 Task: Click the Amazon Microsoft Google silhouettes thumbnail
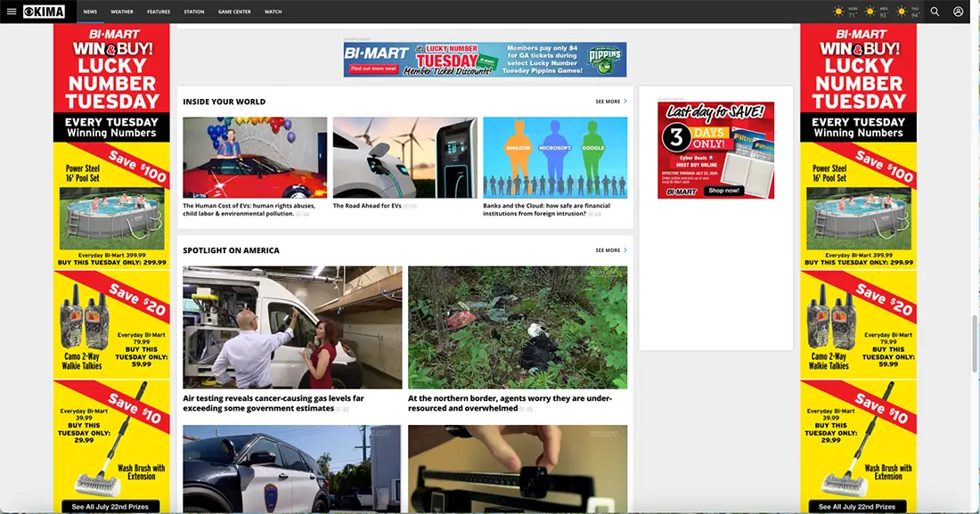(x=555, y=158)
